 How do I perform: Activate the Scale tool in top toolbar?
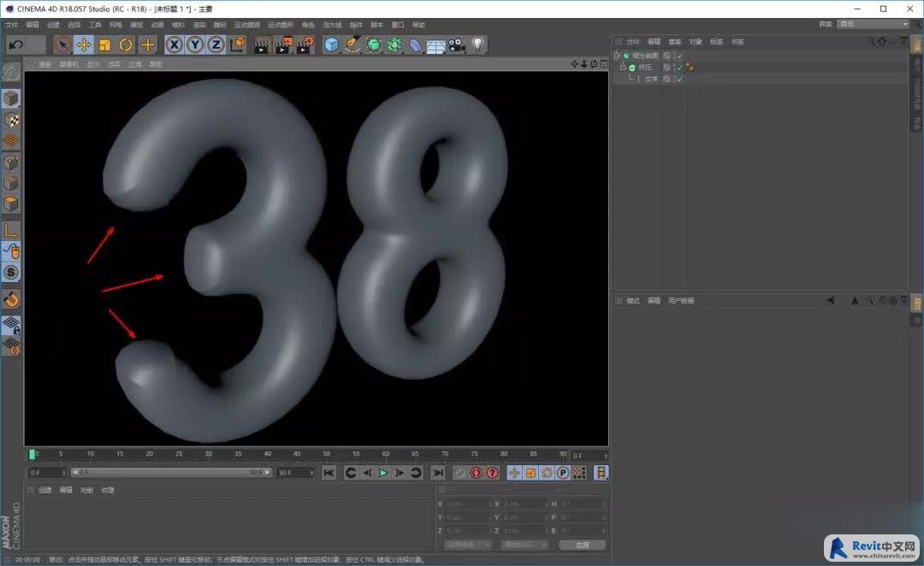105,44
